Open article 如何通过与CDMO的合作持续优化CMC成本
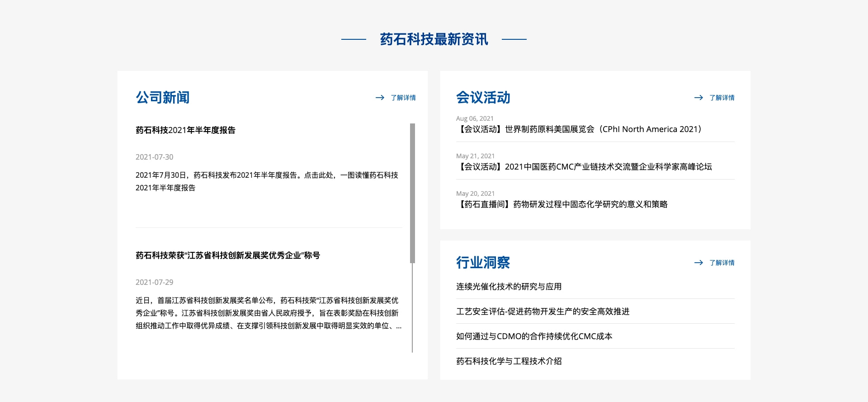Image resolution: width=868 pixels, height=402 pixels. (x=534, y=336)
